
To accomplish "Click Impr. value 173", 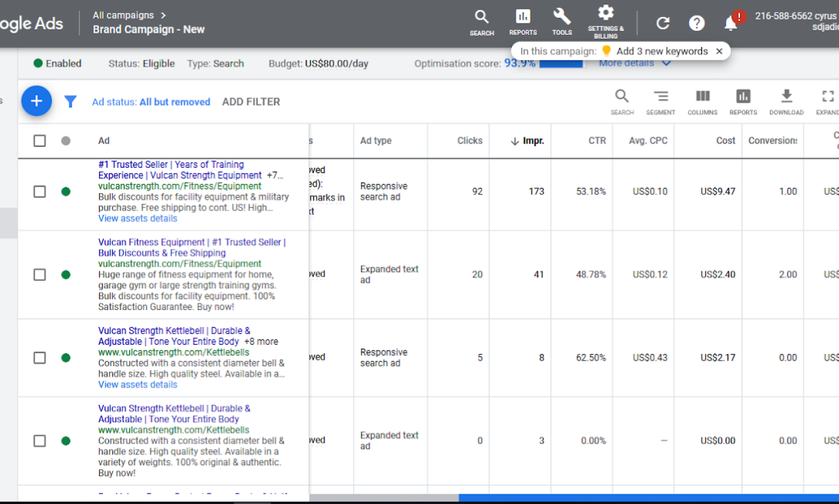I will [537, 191].
